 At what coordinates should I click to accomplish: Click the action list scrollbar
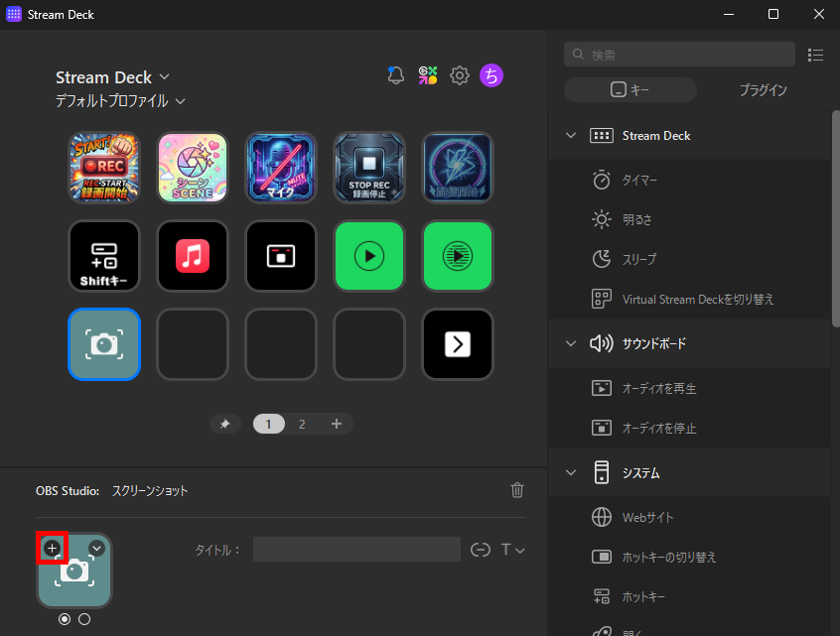(x=836, y=218)
